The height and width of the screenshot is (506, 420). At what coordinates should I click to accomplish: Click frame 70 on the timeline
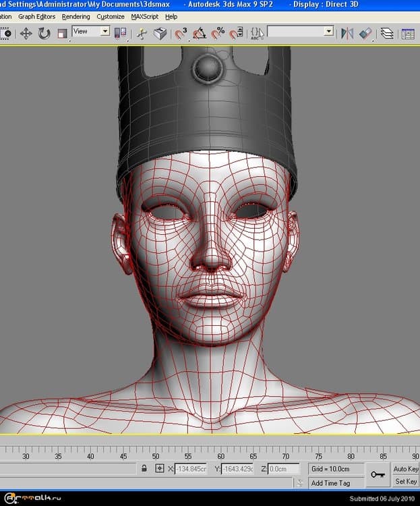click(285, 456)
